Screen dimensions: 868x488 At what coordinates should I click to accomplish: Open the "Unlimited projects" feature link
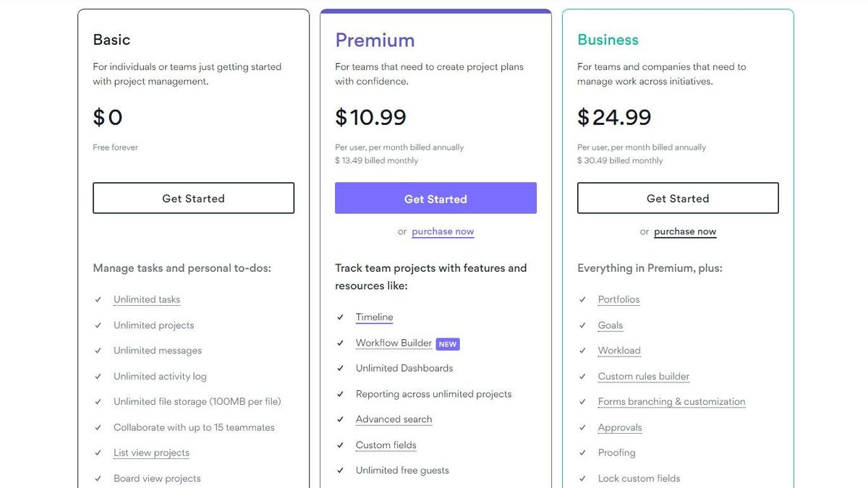pos(153,325)
